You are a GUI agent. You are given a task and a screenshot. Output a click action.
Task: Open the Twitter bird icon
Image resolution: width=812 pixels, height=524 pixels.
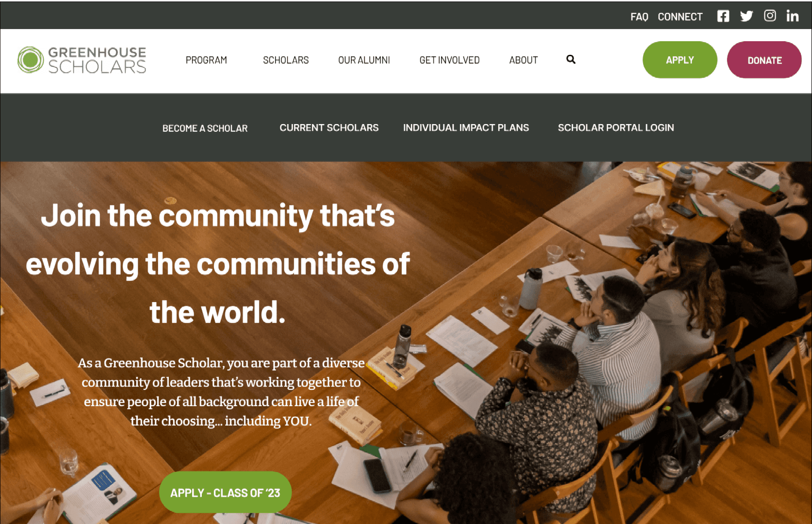(x=747, y=16)
